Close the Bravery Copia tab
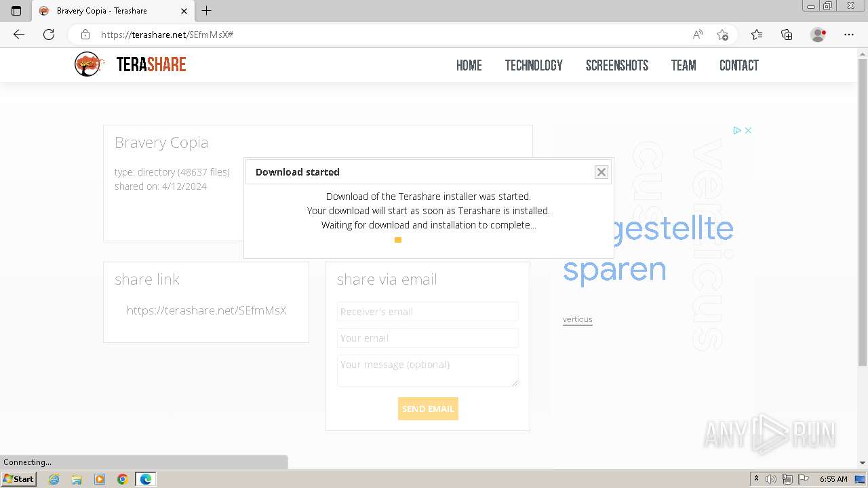The height and width of the screenshot is (488, 868). 184,11
